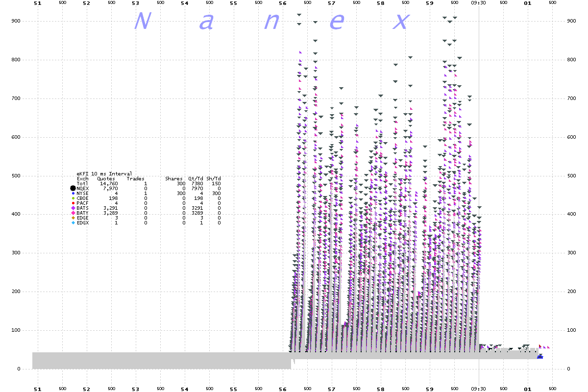Select the 'CBOE' exchange label
Viewport: 588px width, 392px height.
(82, 198)
